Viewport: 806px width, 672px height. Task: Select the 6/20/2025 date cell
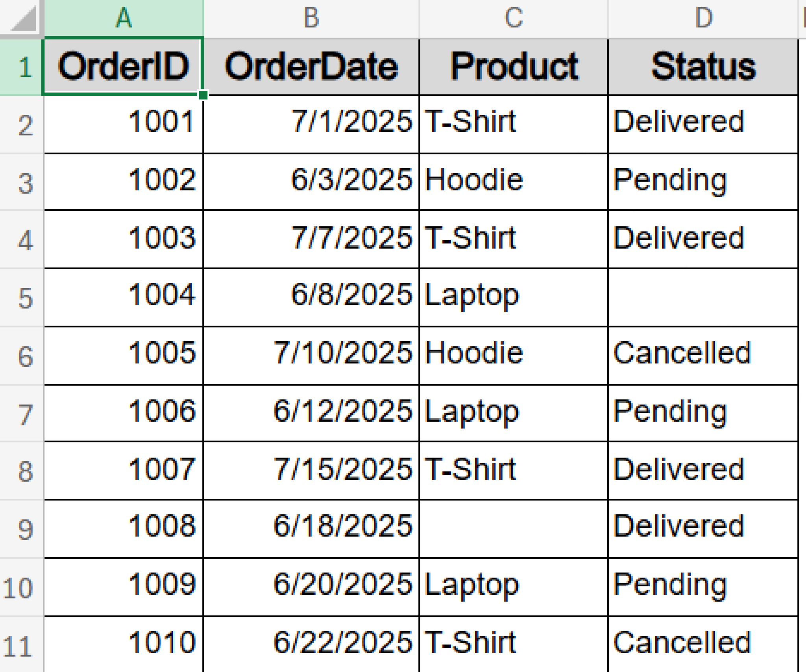[311, 586]
